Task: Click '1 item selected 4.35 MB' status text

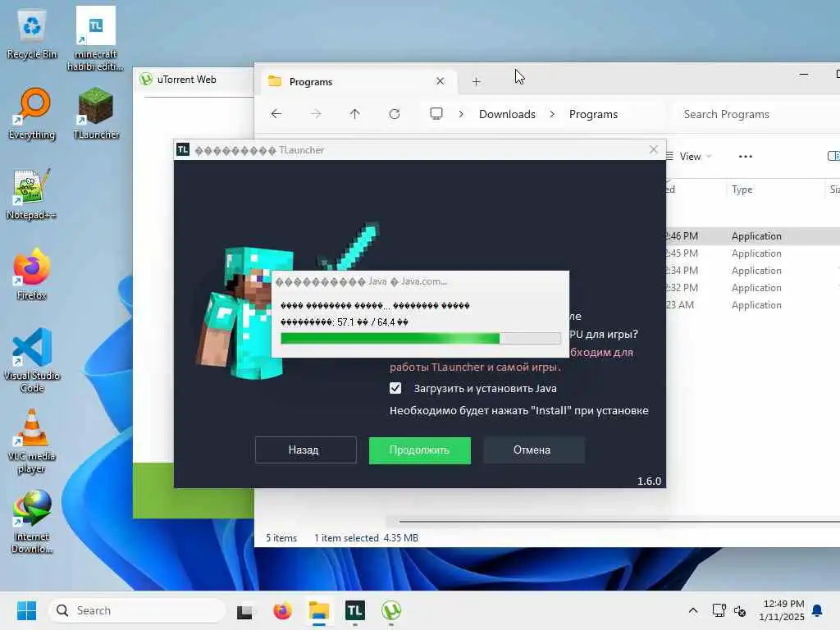Action: pos(366,537)
